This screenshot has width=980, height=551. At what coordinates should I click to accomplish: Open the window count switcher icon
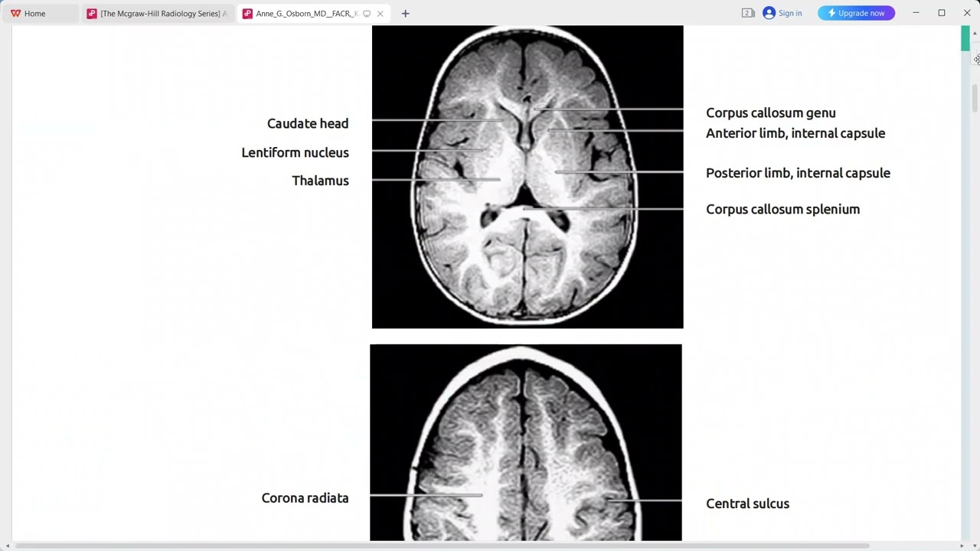click(748, 13)
